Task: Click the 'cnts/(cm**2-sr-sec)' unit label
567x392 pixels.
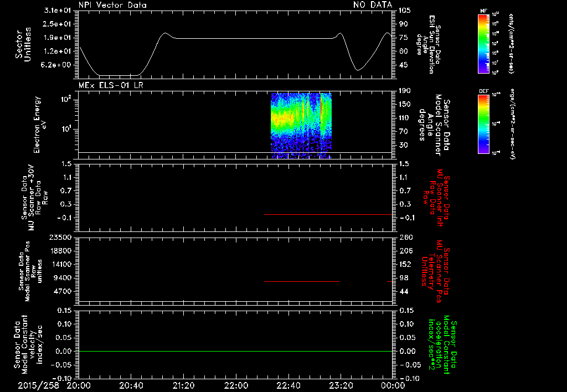Action: click(x=511, y=44)
